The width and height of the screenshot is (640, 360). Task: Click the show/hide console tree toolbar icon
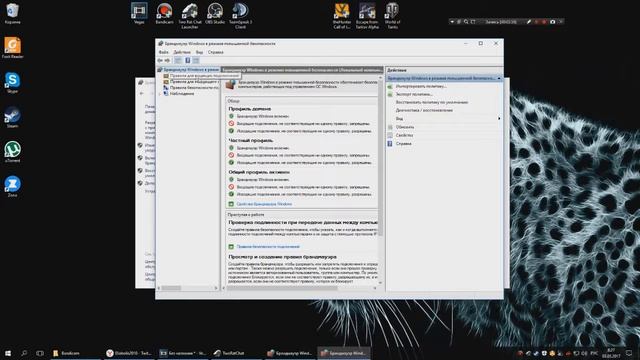pyautogui.click(x=178, y=60)
